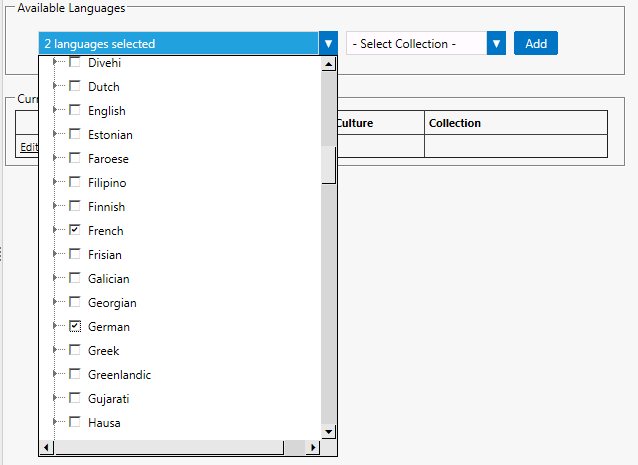
Task: Expand the Estonian tree node arrow
Action: pos(56,135)
